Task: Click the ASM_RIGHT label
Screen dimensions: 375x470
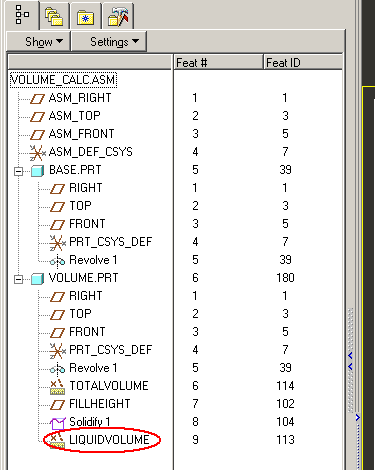Action: click(80, 98)
